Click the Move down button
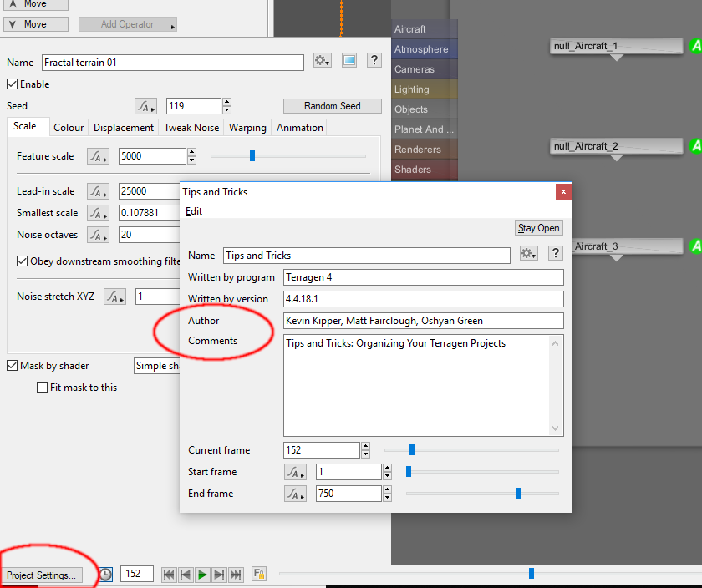Viewport: 702px width, 588px height. pos(36,24)
